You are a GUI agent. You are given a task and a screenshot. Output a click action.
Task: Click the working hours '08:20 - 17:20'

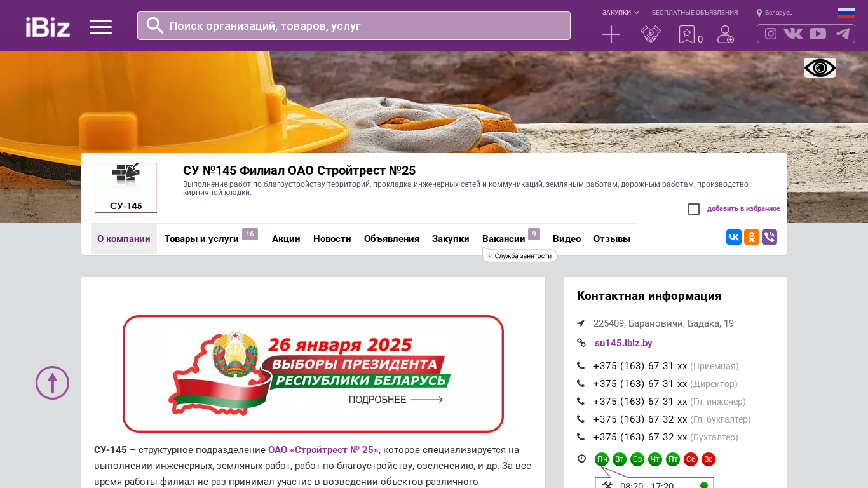coord(647,485)
